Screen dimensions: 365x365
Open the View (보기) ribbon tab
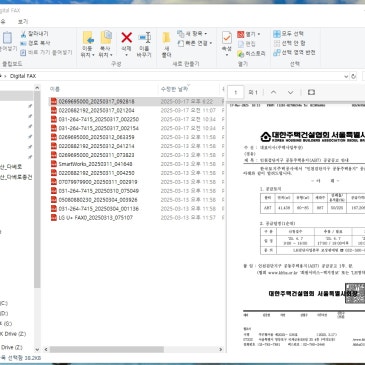point(23,22)
